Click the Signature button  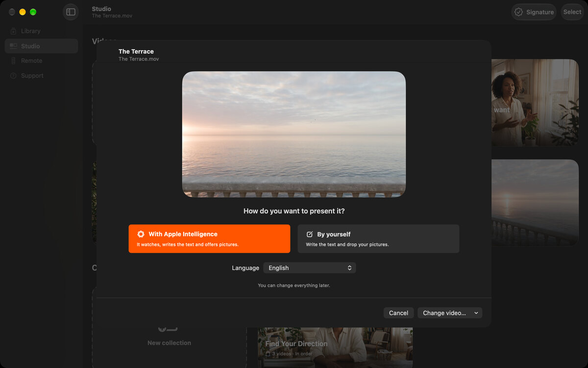[534, 12]
